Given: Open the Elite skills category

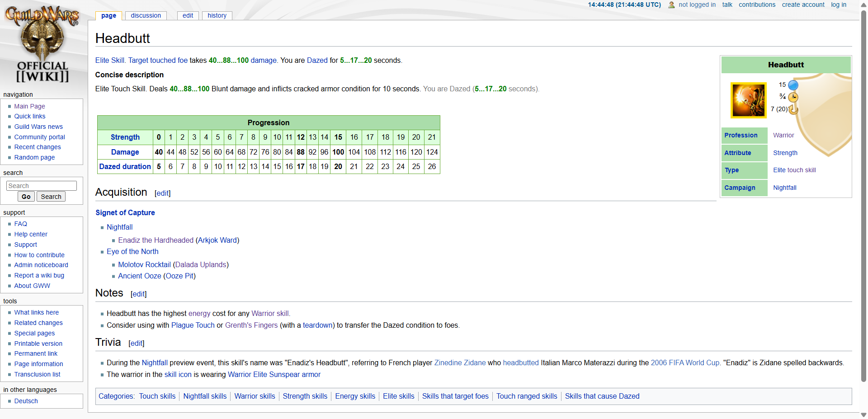Looking at the screenshot, I should click(x=398, y=396).
